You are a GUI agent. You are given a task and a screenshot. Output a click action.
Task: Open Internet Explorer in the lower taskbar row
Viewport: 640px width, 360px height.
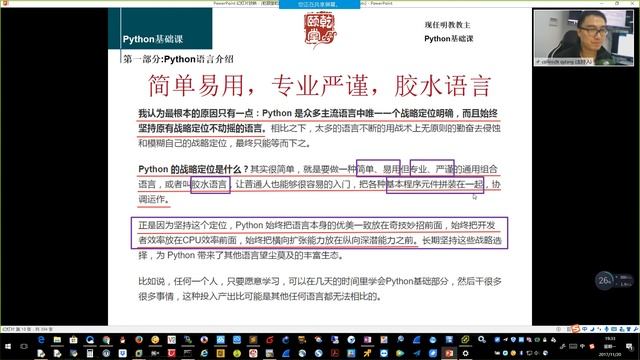tap(204, 353)
